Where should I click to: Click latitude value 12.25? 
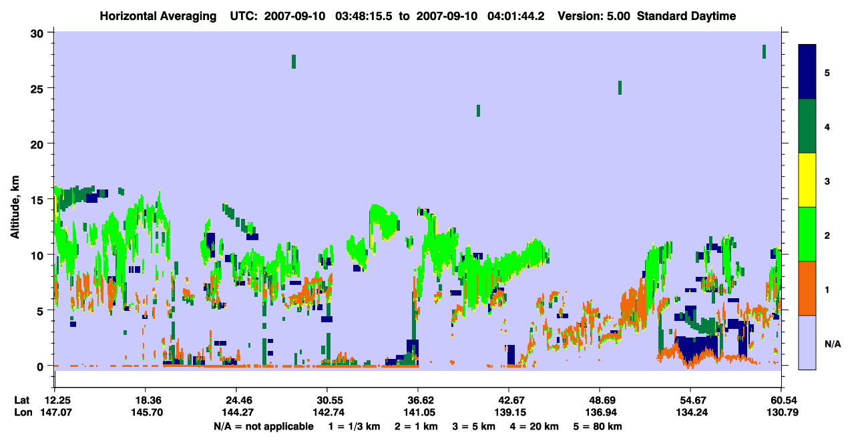click(57, 400)
